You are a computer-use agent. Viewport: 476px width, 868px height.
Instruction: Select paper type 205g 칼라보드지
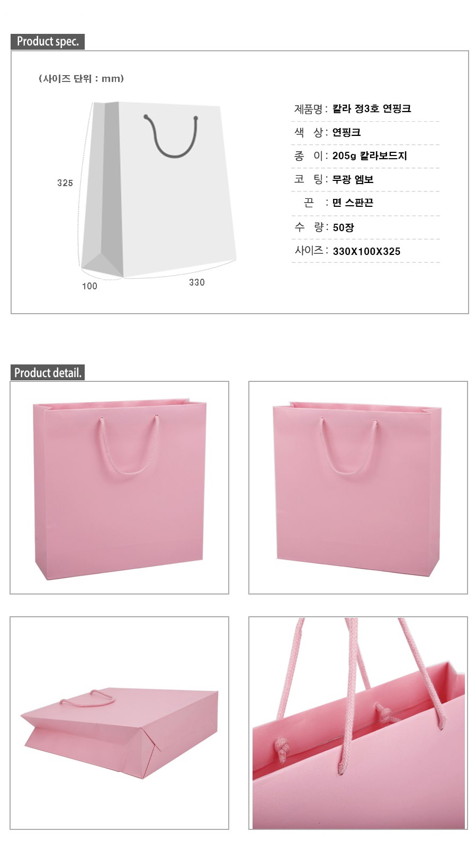coord(370,156)
